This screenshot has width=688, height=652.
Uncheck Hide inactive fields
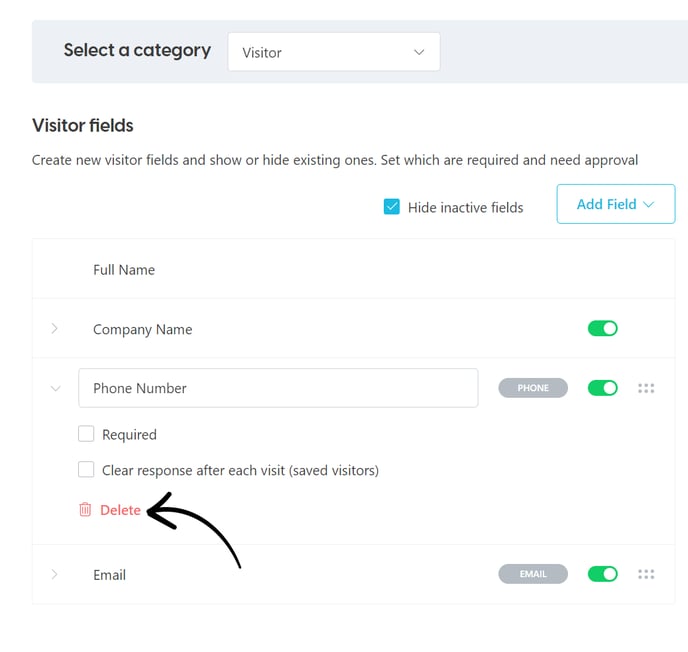[x=391, y=207]
